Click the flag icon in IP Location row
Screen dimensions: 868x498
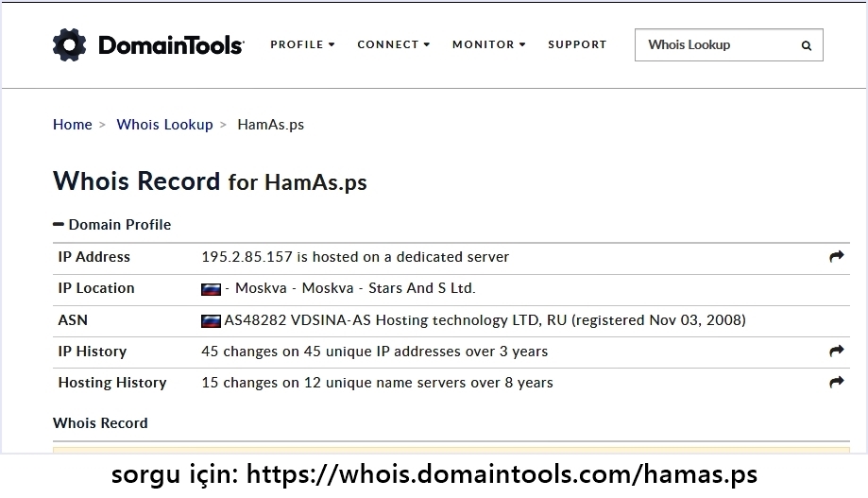[x=211, y=289]
